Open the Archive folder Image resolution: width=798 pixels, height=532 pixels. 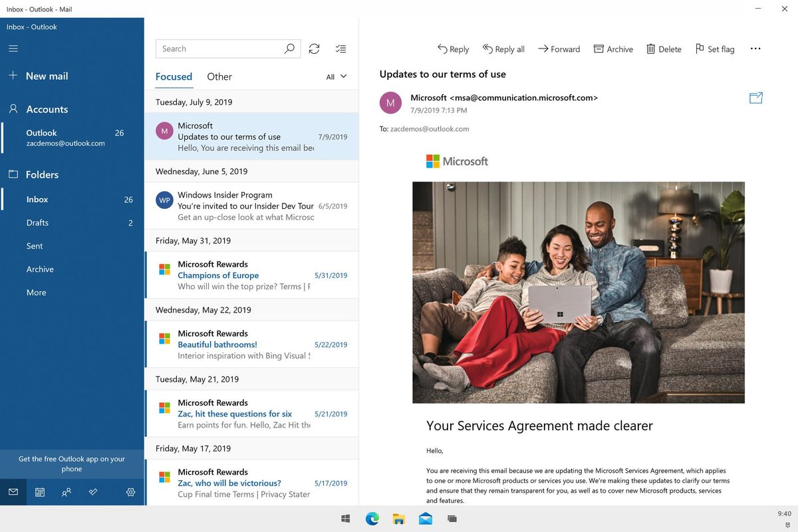pos(72,269)
